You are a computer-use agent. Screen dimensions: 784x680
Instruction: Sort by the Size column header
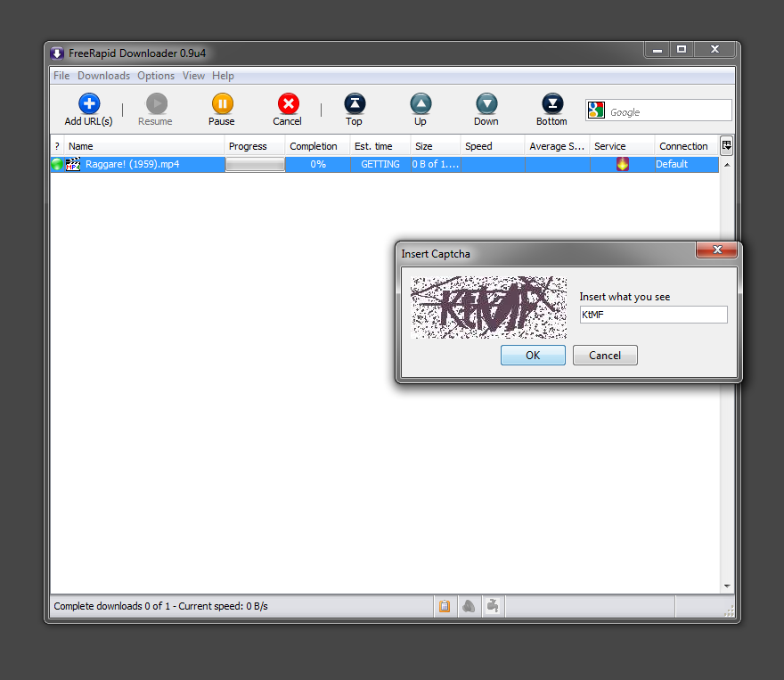pos(436,146)
